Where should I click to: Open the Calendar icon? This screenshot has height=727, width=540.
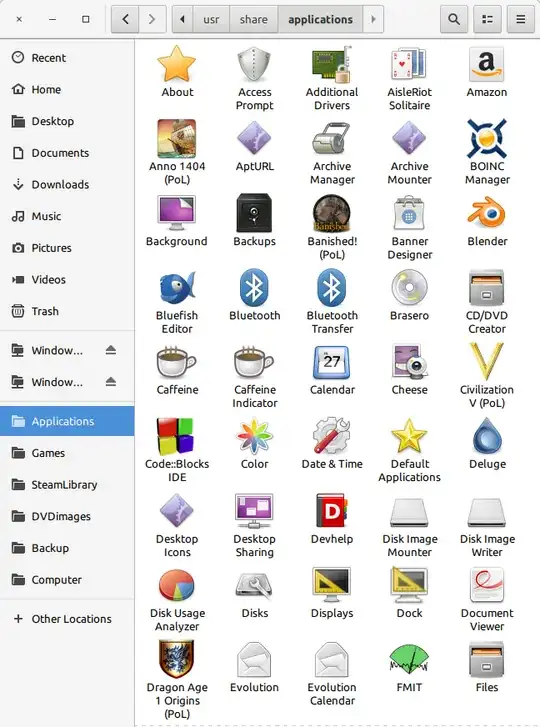(332, 362)
